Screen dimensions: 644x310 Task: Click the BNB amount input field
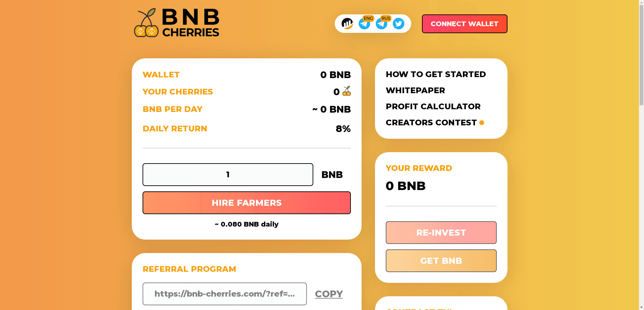click(x=228, y=175)
